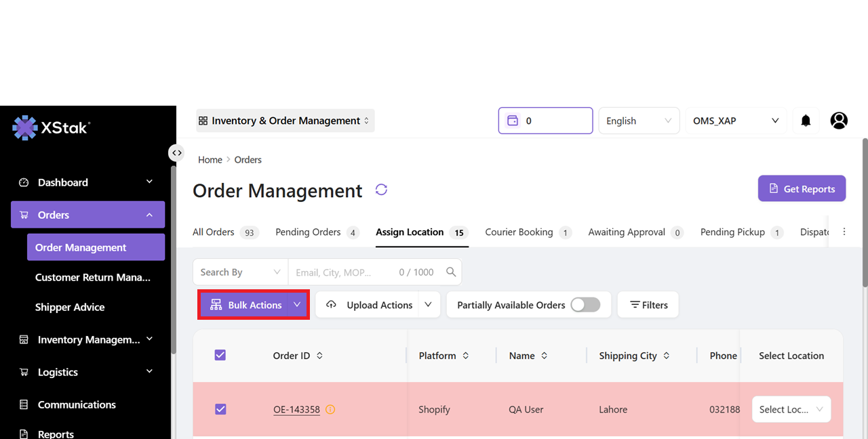Screen dimensions: 868x439
Task: Expand the Bulk Actions dropdown arrow
Action: click(x=297, y=305)
